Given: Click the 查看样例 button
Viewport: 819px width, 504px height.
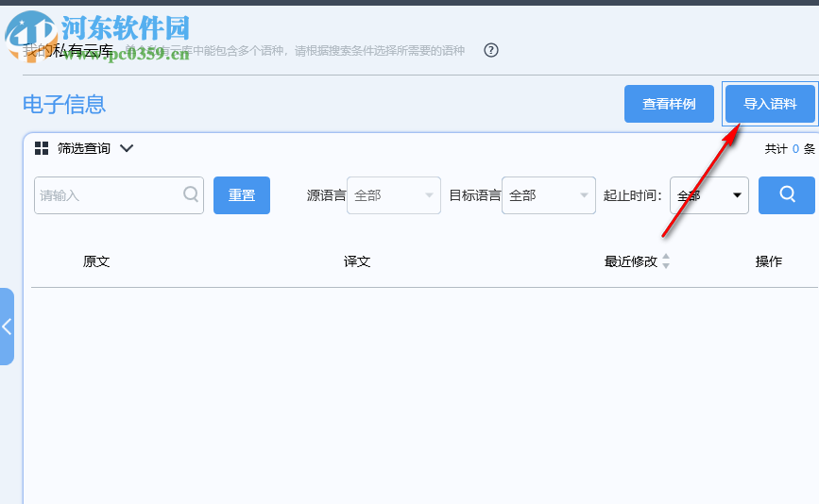Looking at the screenshot, I should (669, 104).
